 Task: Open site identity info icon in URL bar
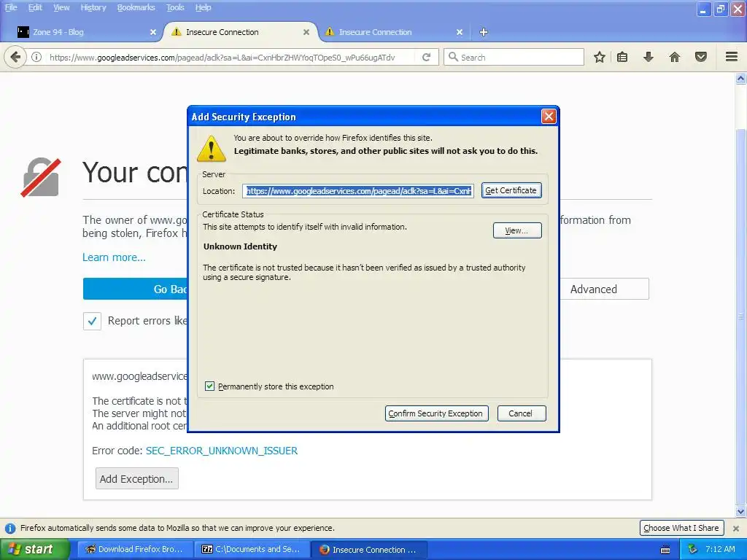36,57
